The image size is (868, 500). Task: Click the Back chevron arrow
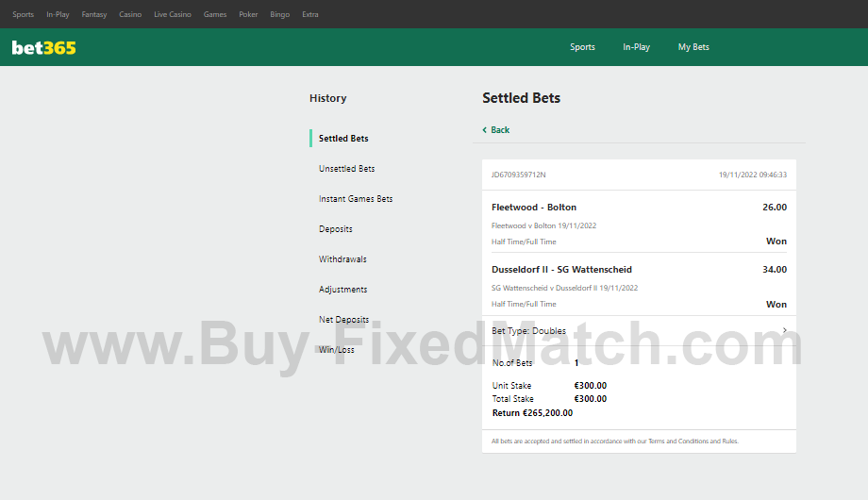(x=485, y=130)
